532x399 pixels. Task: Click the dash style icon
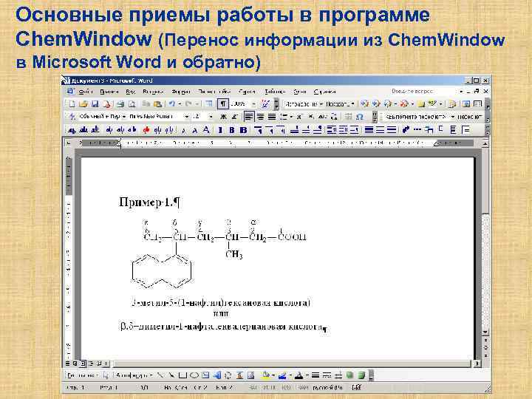[327, 375]
